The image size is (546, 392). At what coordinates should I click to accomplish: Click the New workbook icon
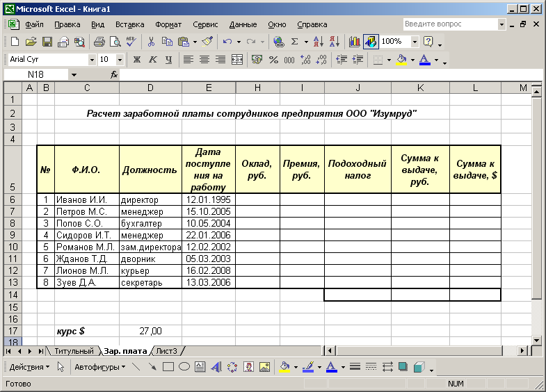click(x=15, y=42)
